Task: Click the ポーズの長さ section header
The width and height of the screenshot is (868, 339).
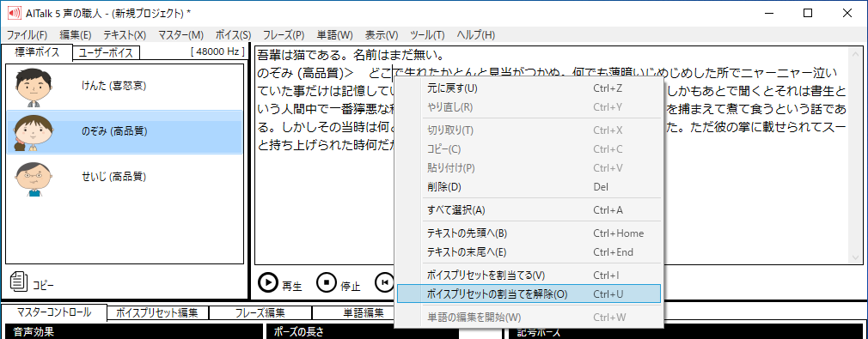Action: 363,332
